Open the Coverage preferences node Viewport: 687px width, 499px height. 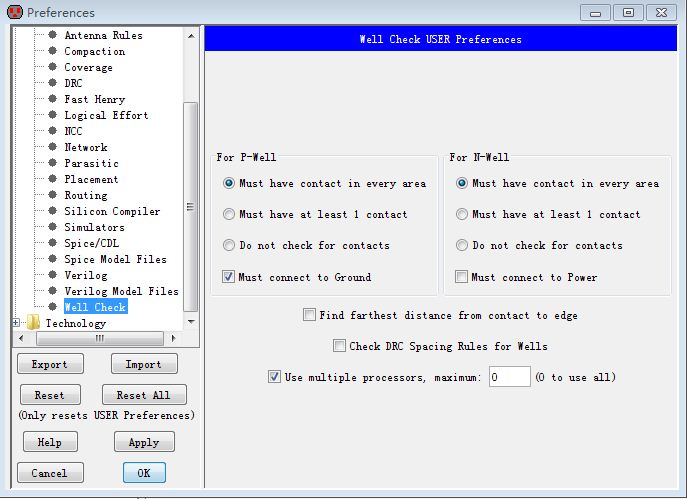(x=89, y=67)
